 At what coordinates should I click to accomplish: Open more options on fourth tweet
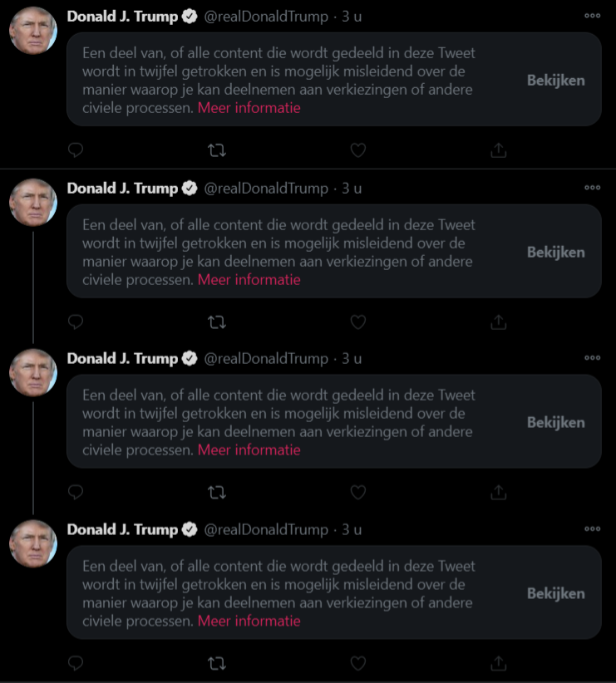click(x=593, y=528)
